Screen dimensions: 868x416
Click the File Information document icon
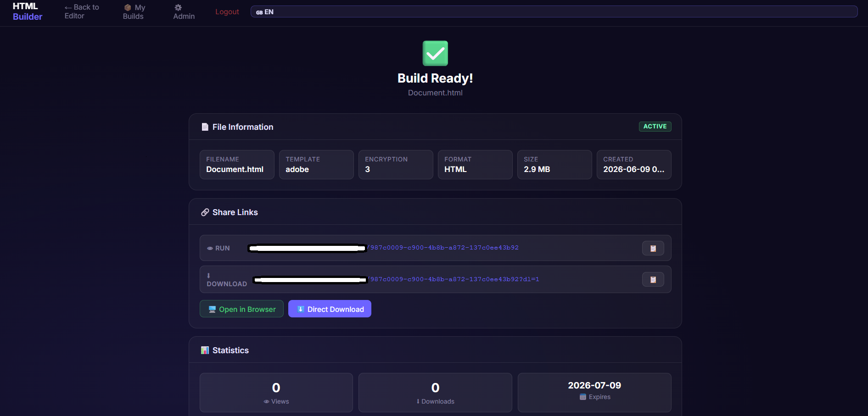point(205,127)
